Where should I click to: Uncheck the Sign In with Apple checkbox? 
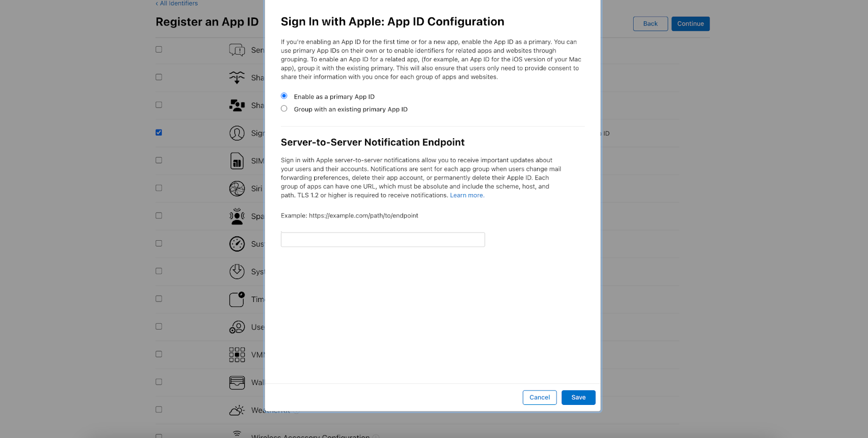pyautogui.click(x=159, y=132)
